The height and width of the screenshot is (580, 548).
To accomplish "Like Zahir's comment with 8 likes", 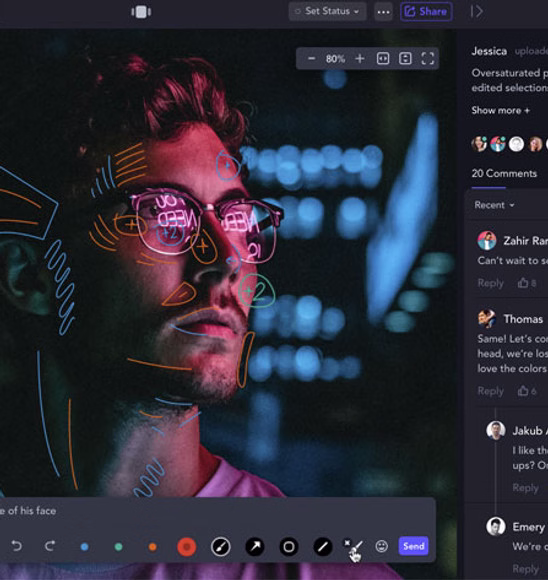I will click(527, 283).
